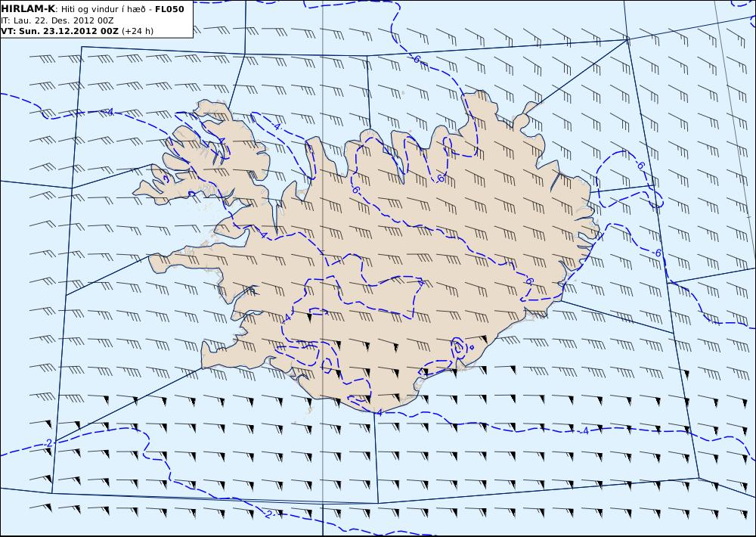Click the '-2' isotherm label near the bottom edge

coord(269,514)
